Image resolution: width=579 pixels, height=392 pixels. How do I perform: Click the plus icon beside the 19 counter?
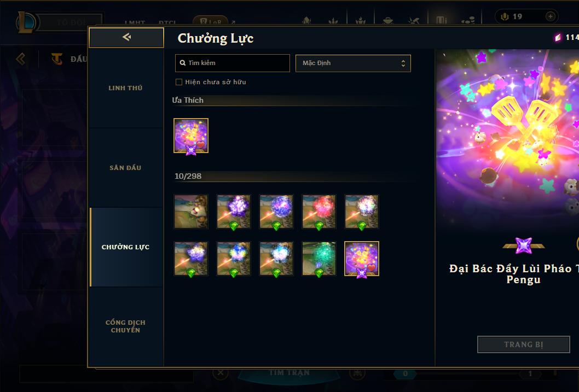click(x=550, y=16)
